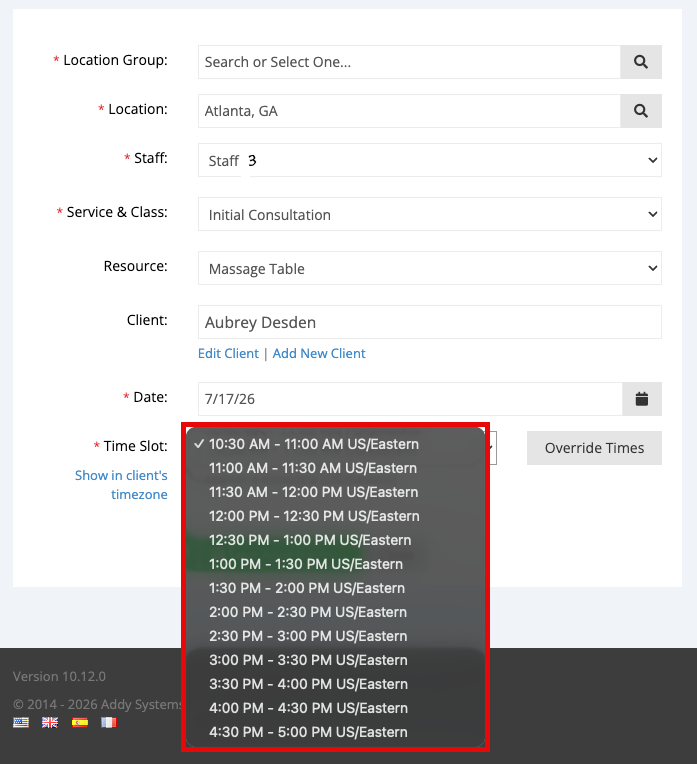Pick the 1:30 PM - 2:00 PM slot
The height and width of the screenshot is (764, 697).
(335, 588)
